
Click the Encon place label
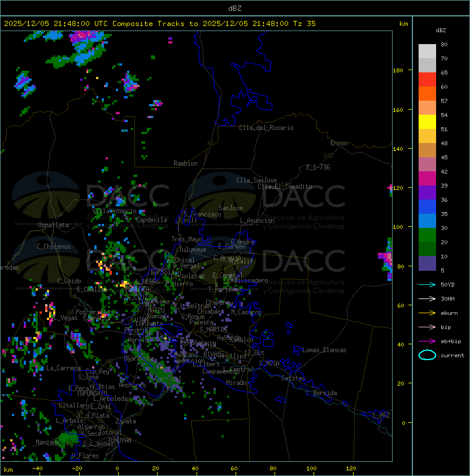click(x=339, y=143)
